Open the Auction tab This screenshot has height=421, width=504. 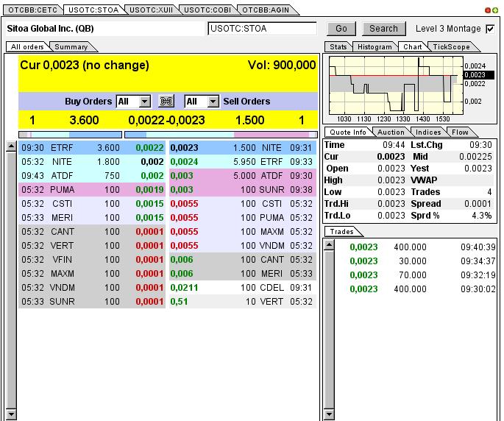point(391,132)
